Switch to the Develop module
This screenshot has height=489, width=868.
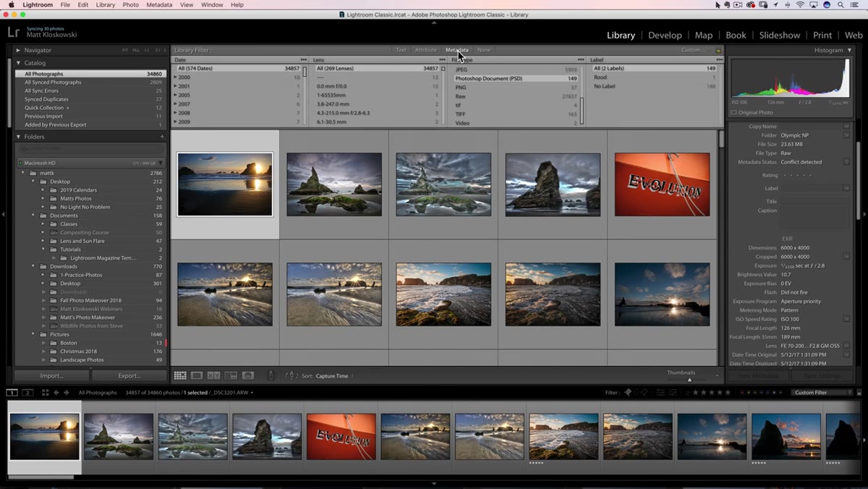tap(665, 35)
